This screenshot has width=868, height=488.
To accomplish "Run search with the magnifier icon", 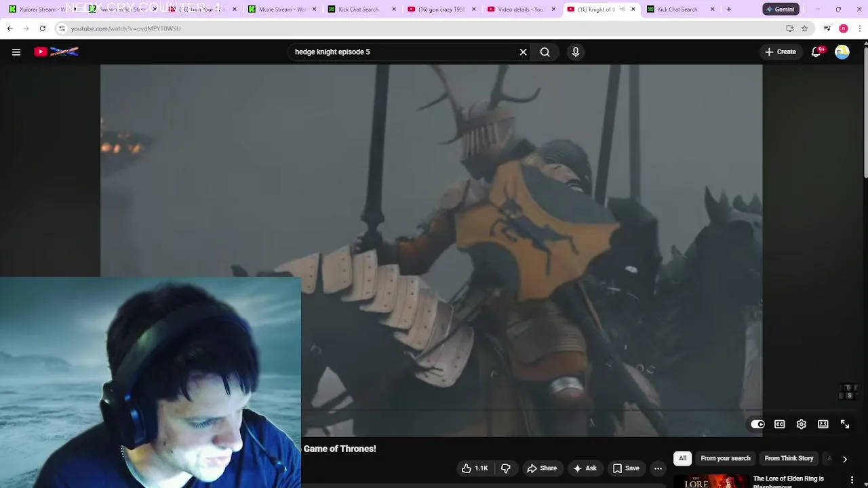I will (545, 52).
